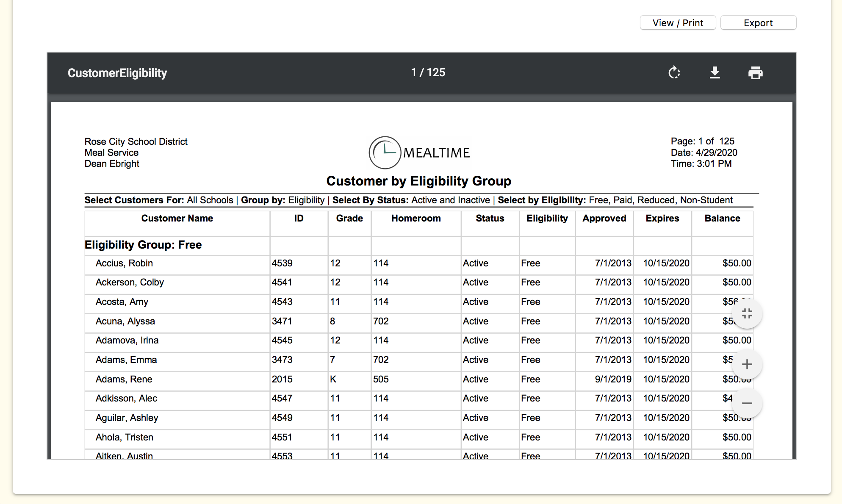842x504 pixels.
Task: Click the Eligibility Group: Free heading
Action: click(143, 245)
